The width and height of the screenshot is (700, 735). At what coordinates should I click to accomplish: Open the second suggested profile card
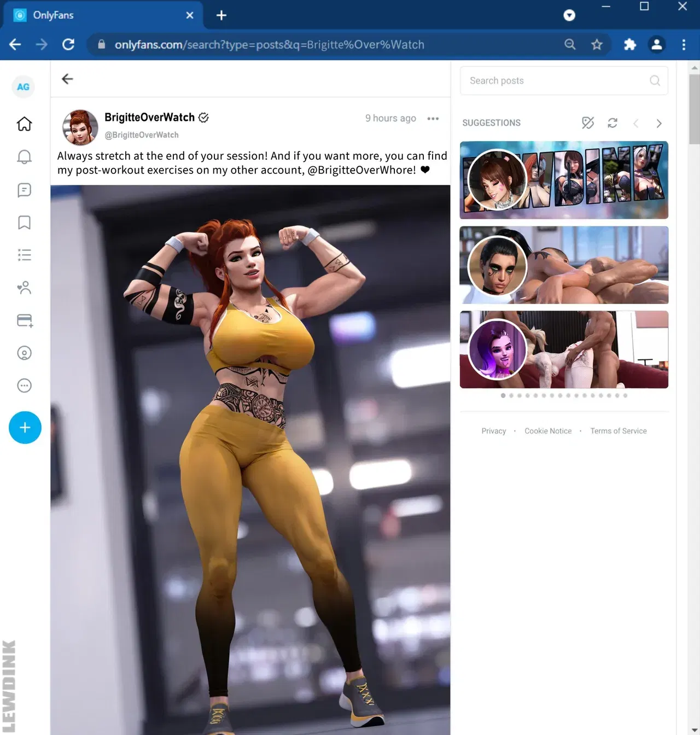tap(564, 265)
